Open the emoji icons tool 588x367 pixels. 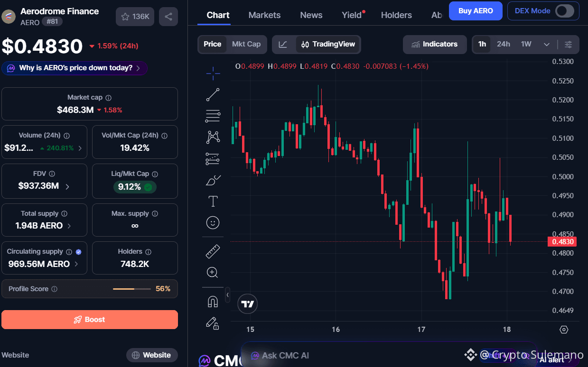(x=213, y=222)
